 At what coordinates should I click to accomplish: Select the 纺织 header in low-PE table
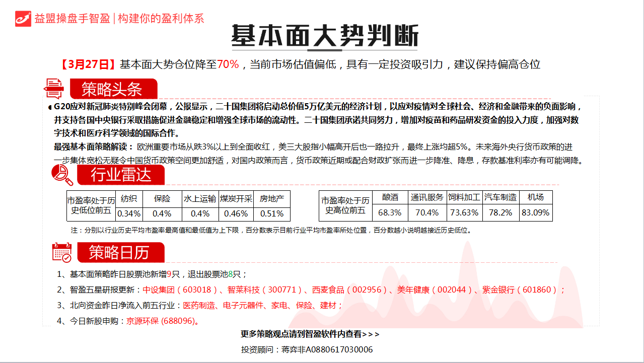point(128,198)
